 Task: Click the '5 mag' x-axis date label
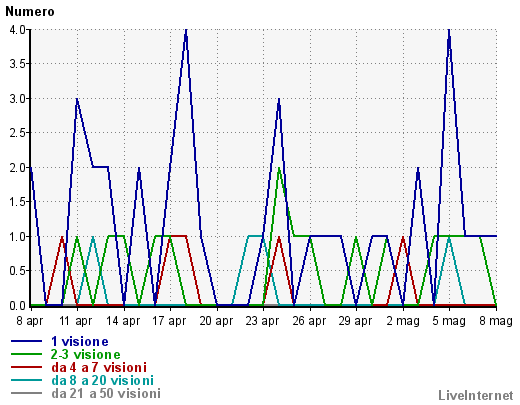(x=449, y=321)
